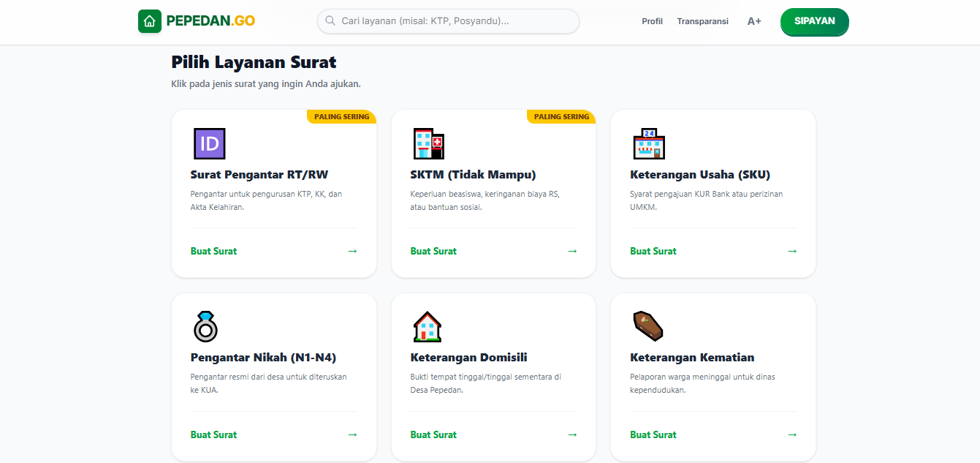Open Buat Surat for Keterangan Domisili

coord(433,434)
